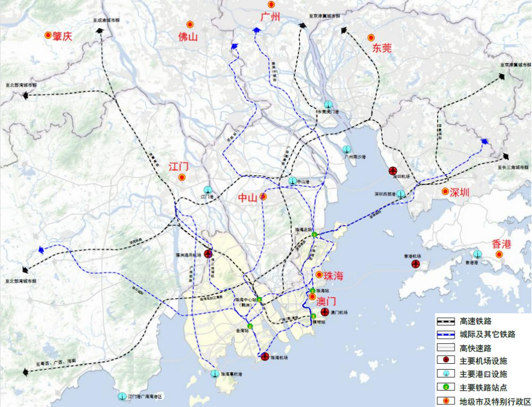The height and width of the screenshot is (407, 532).
Task: Click the red 佛山 city name label
Action: pos(188,37)
